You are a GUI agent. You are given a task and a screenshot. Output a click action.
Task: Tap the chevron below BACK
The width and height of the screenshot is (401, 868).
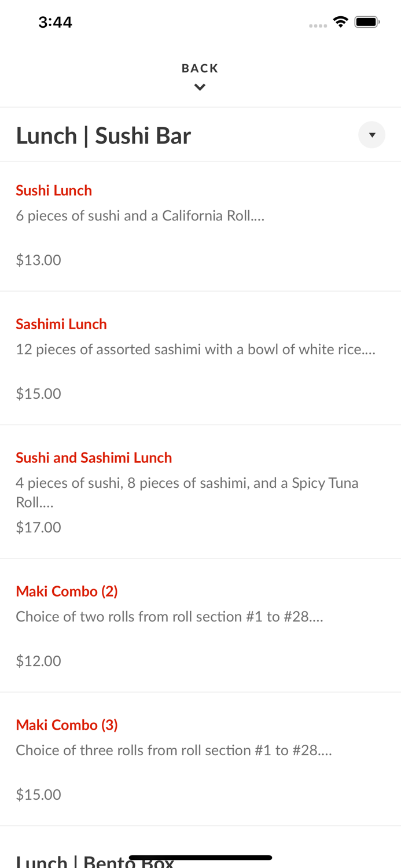(x=200, y=87)
